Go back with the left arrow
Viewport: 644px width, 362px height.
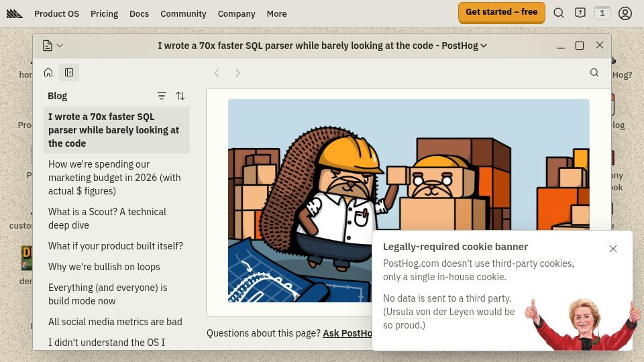pyautogui.click(x=217, y=73)
